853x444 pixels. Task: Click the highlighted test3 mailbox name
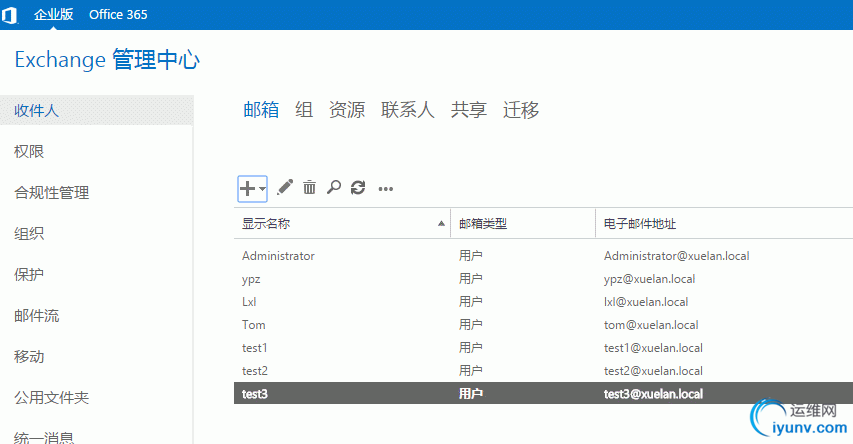pyautogui.click(x=255, y=394)
